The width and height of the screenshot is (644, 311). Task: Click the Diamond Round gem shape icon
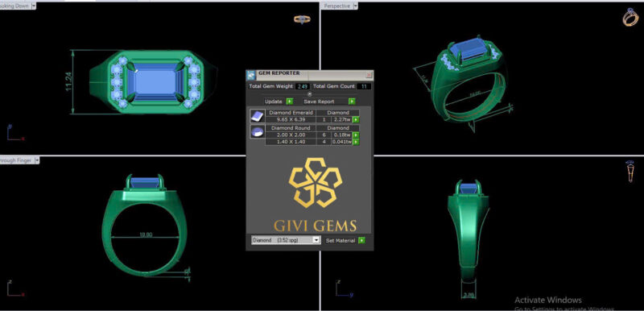[258, 132]
